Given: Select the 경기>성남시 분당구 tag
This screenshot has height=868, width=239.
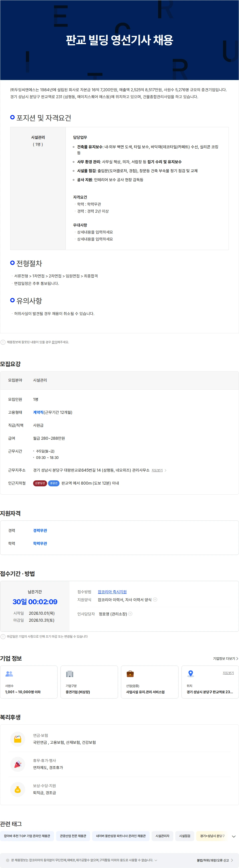Looking at the screenshot, I should 212,836.
